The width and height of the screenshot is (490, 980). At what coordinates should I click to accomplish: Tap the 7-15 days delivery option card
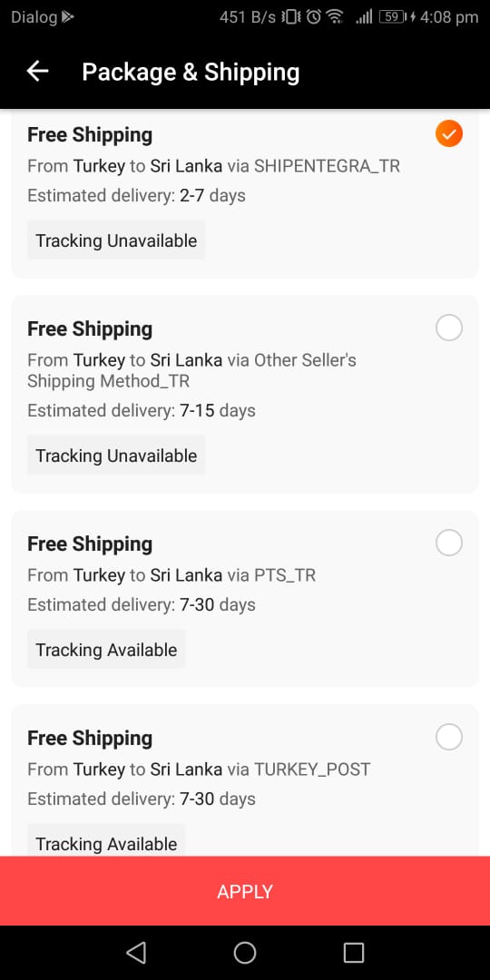pos(245,394)
